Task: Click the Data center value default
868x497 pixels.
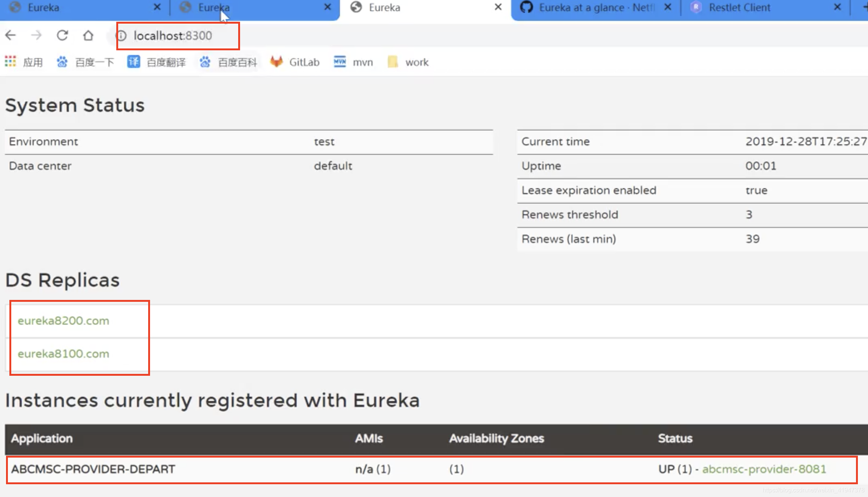Action: click(333, 166)
